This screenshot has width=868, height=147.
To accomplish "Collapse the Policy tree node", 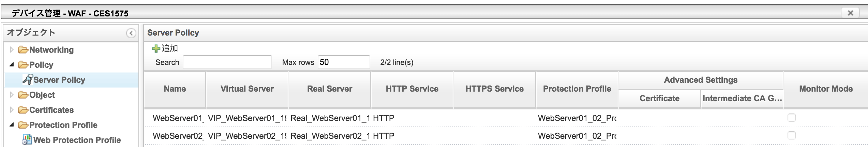I will (12, 65).
